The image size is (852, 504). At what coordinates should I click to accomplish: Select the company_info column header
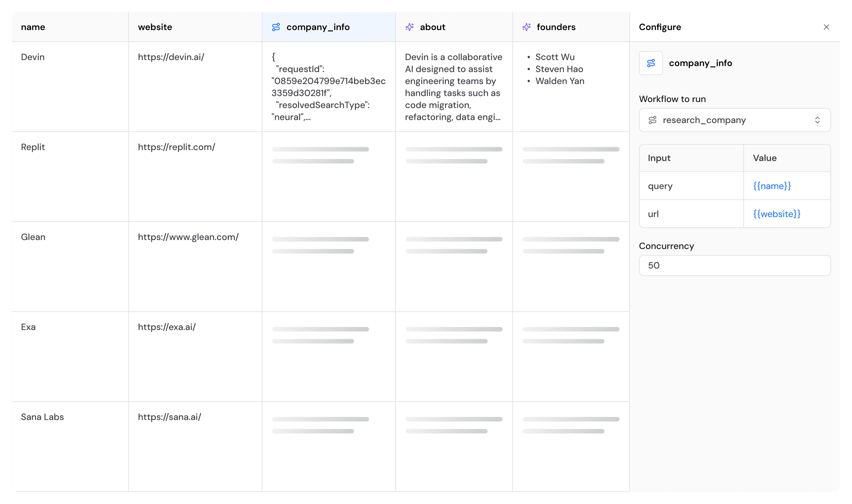329,27
